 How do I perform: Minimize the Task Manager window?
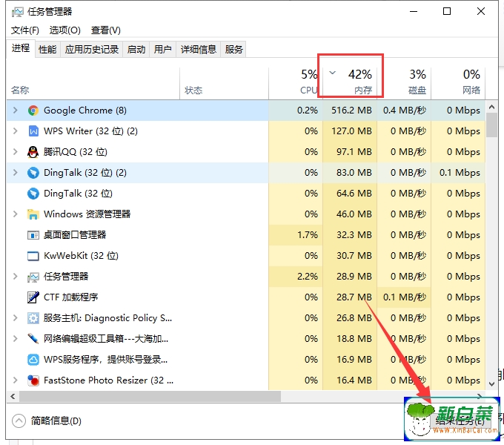(414, 12)
